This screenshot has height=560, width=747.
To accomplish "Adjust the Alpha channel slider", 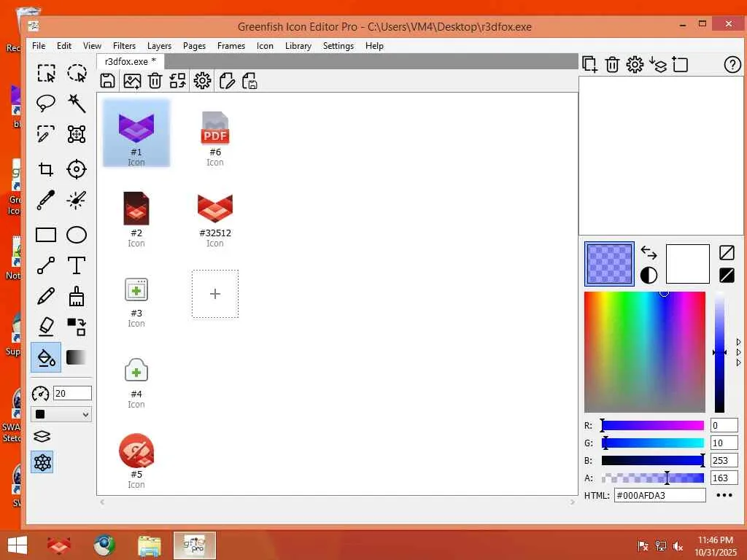I will click(653, 478).
